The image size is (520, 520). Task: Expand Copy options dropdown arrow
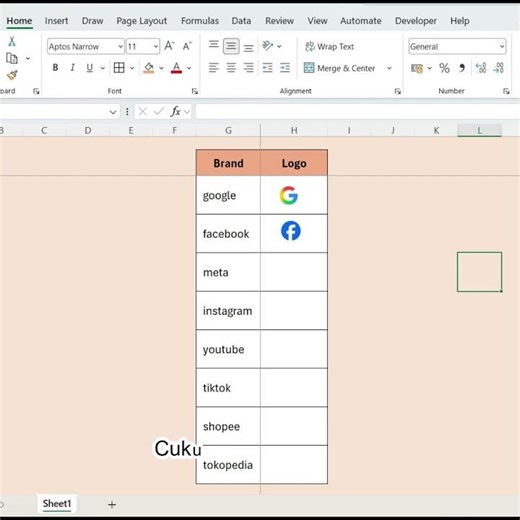click(x=28, y=59)
